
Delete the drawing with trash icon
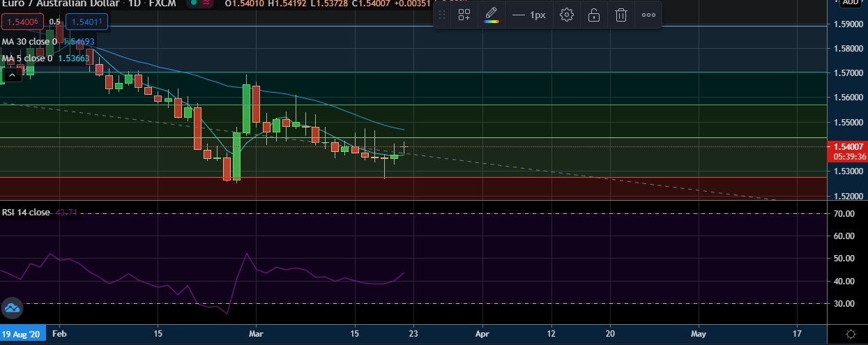point(620,15)
